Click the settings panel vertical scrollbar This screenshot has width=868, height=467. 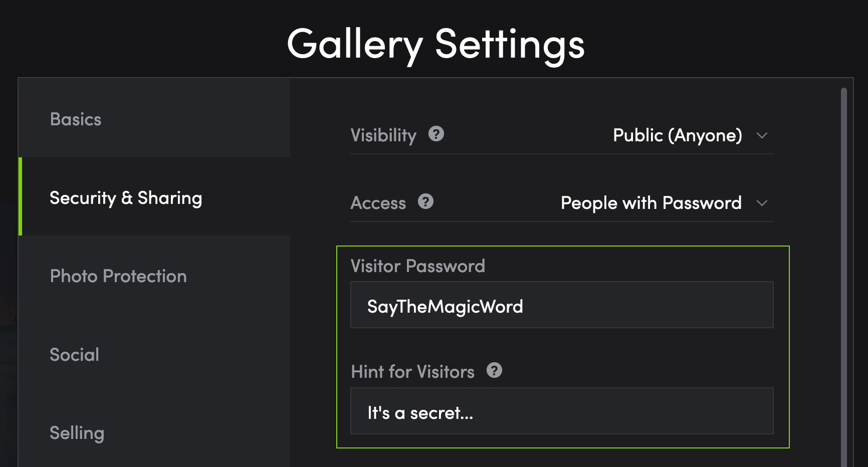[x=844, y=277]
